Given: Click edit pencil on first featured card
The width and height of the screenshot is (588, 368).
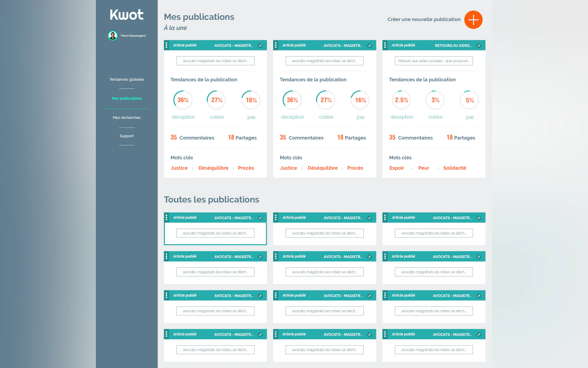Looking at the screenshot, I should coord(260,45).
